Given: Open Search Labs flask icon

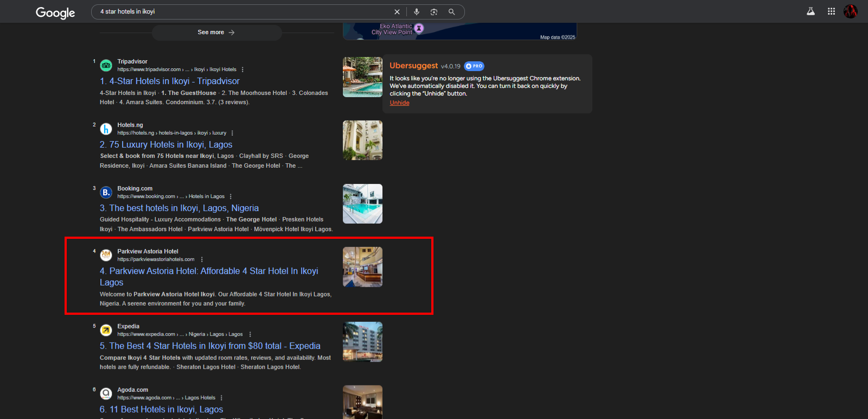Looking at the screenshot, I should click(810, 11).
